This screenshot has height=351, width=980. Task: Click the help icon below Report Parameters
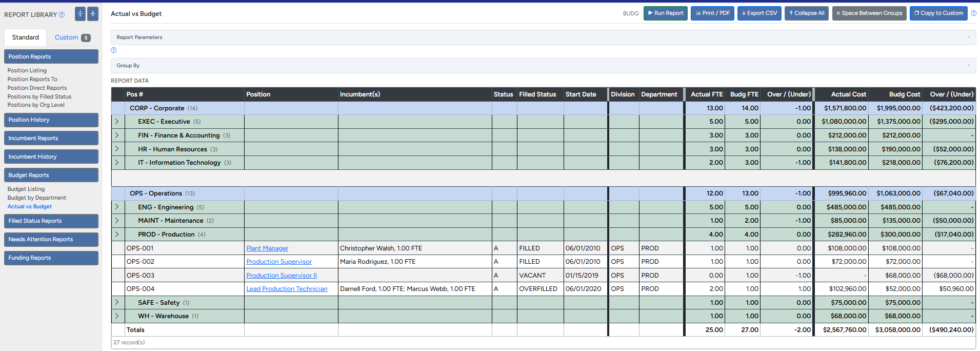click(114, 50)
